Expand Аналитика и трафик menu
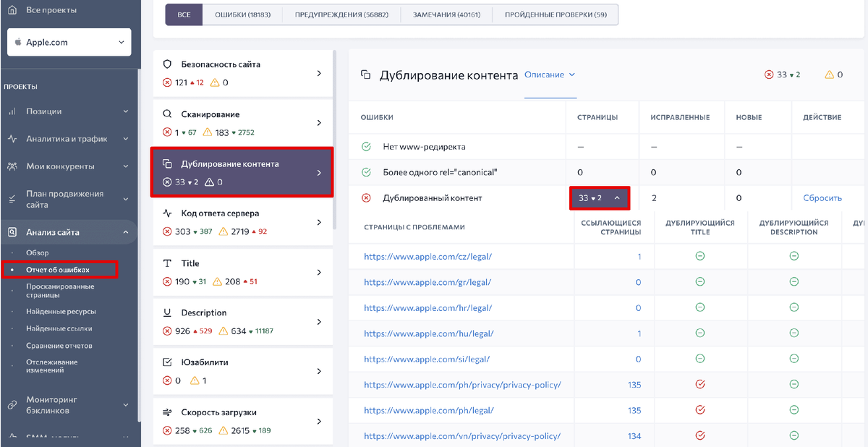 pos(126,139)
